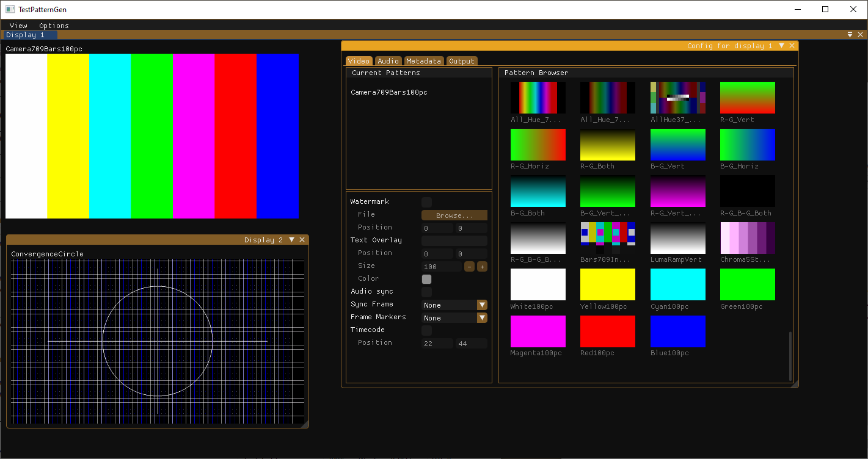
Task: Select the black R-G_B-G_Both thumbnail
Action: point(748,191)
